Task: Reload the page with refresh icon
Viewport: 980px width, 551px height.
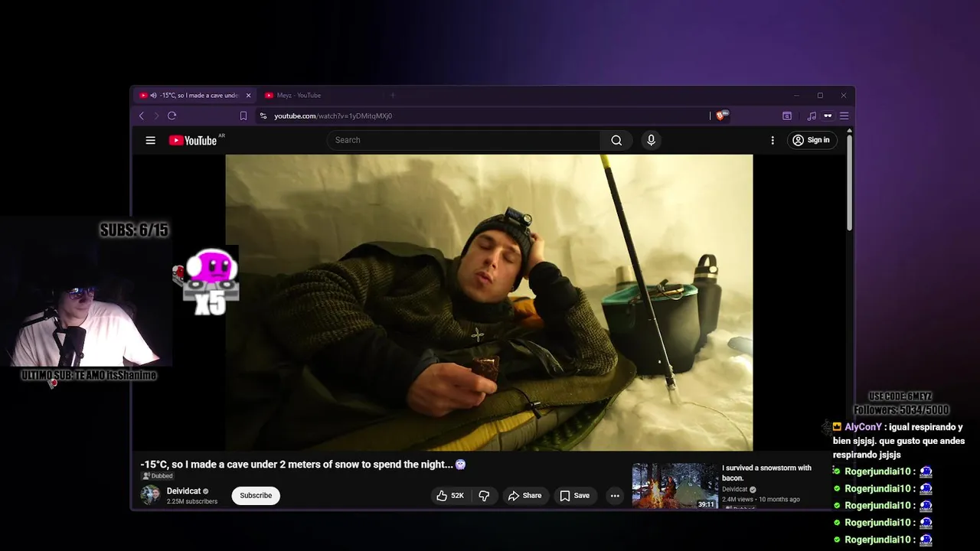Action: tap(172, 116)
